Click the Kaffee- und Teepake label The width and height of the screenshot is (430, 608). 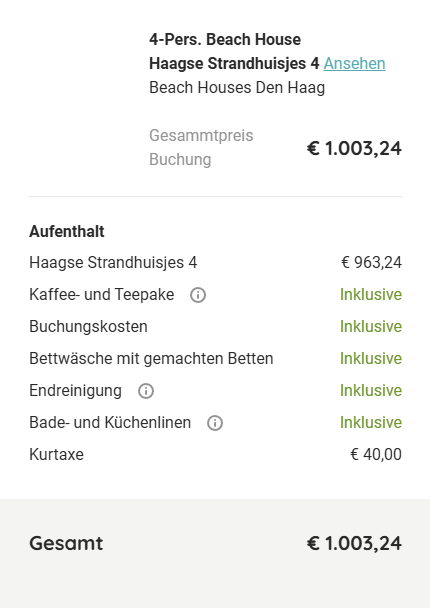point(102,295)
